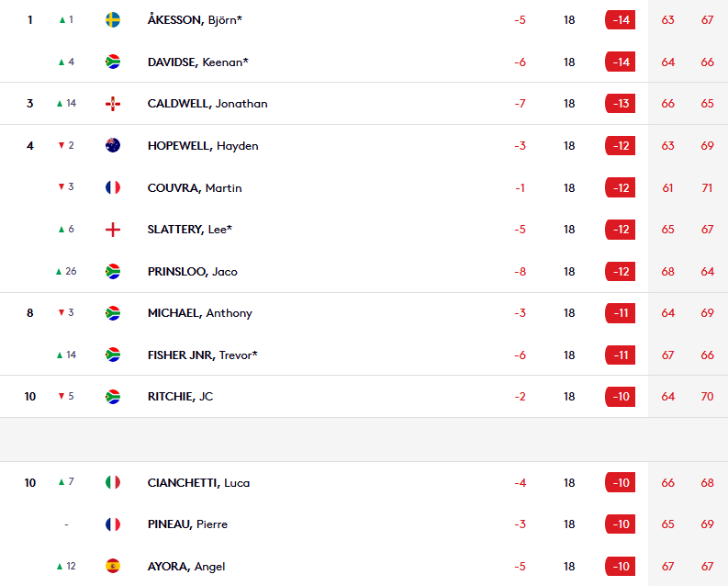Click the Northern Ireland flag for Caldwell
728x586 pixels.
coord(113,104)
